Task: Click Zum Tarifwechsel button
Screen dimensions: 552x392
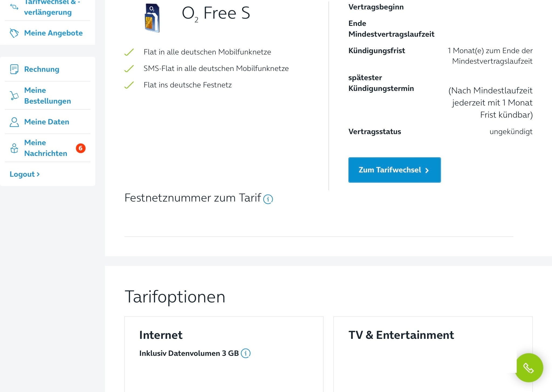Action: 395,170
